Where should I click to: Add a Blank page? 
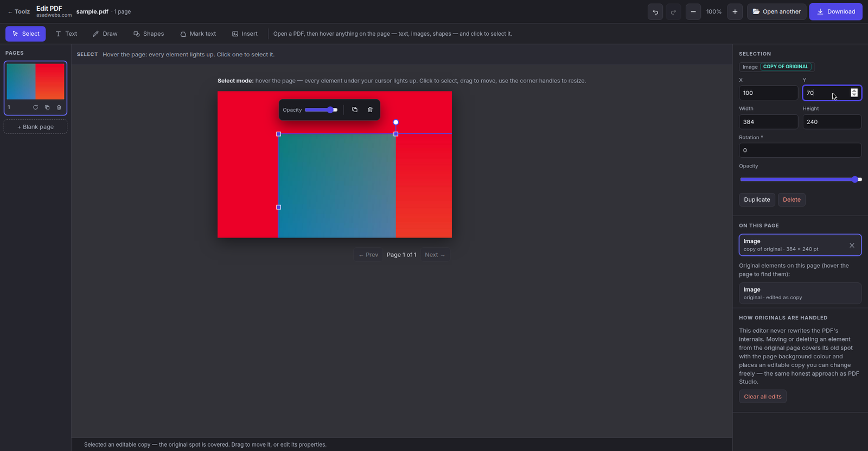pos(35,127)
